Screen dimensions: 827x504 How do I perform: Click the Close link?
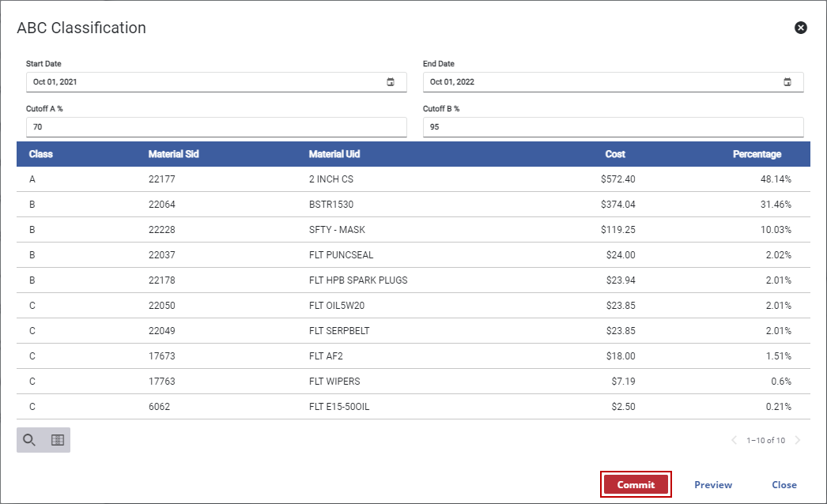coord(784,484)
